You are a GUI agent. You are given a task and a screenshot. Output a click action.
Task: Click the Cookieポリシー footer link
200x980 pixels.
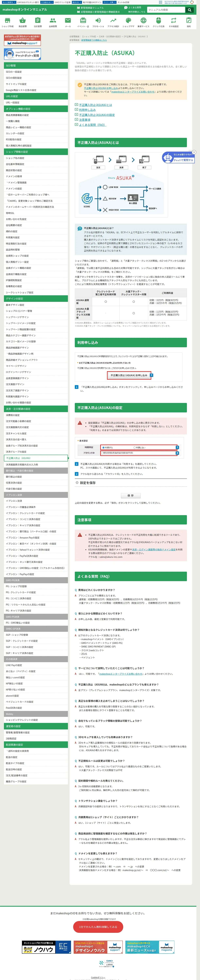[98, 977]
